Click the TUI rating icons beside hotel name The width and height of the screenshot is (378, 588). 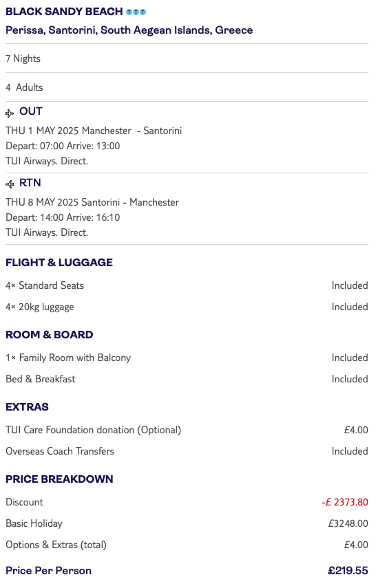[136, 12]
